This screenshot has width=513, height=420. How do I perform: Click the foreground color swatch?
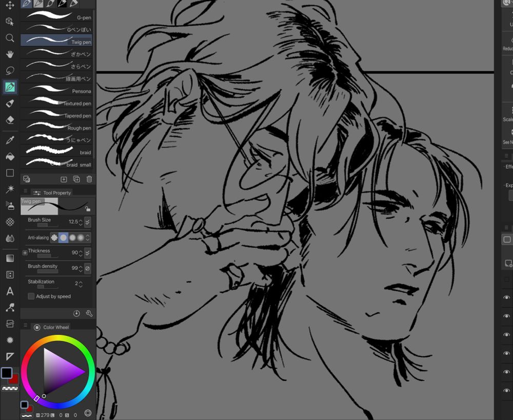tap(7, 374)
